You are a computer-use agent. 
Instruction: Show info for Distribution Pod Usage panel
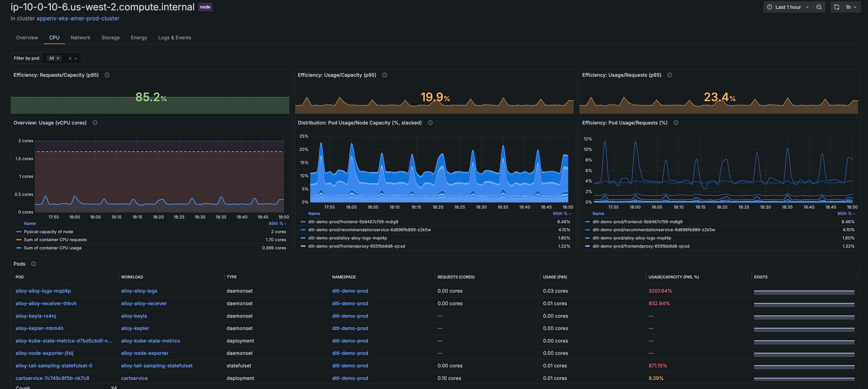point(430,123)
